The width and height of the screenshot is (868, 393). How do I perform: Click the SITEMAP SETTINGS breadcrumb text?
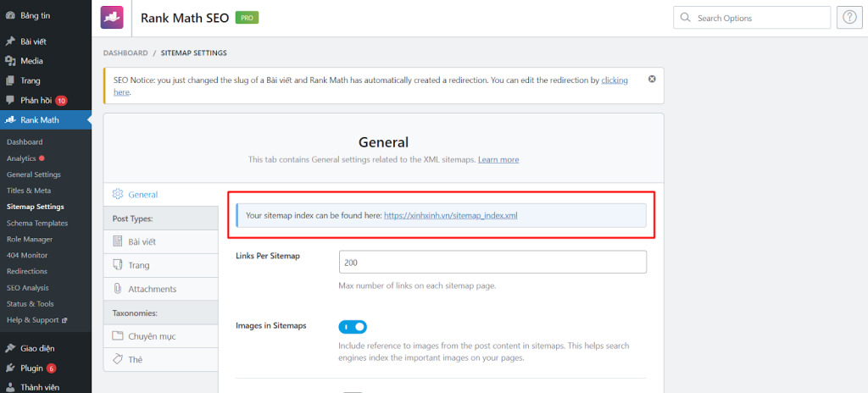click(194, 53)
